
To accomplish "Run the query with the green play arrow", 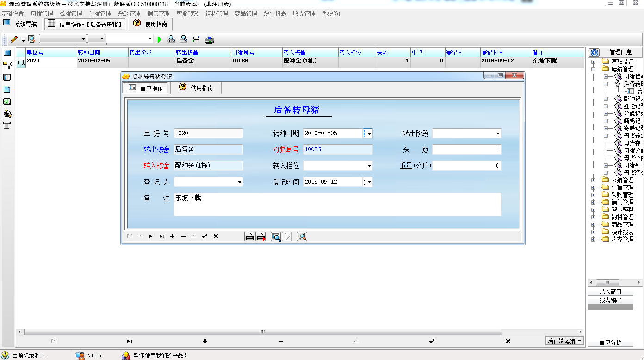I will tap(160, 40).
